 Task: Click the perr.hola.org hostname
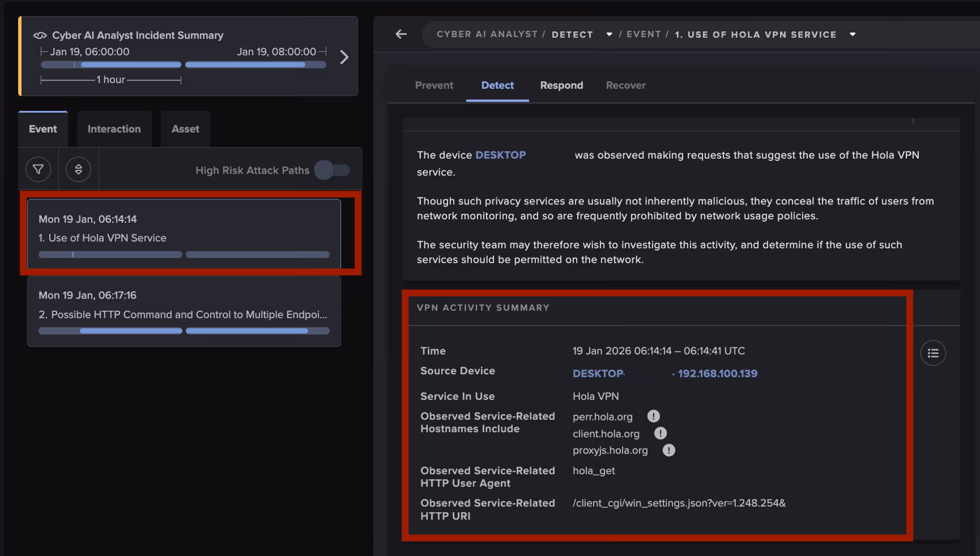(x=603, y=416)
